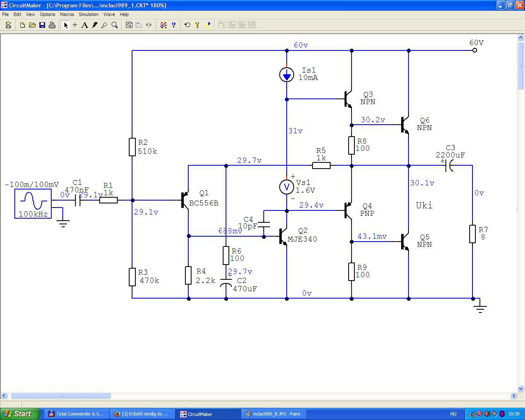This screenshot has height=420, width=525.
Task: Click the rotate 90 toolbar icon
Action: [x=139, y=25]
